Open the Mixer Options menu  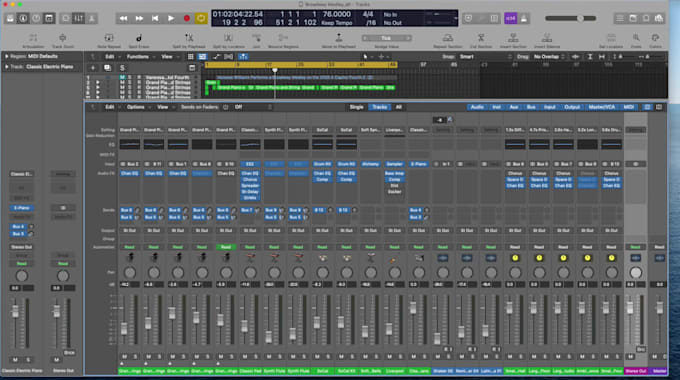tap(138, 107)
